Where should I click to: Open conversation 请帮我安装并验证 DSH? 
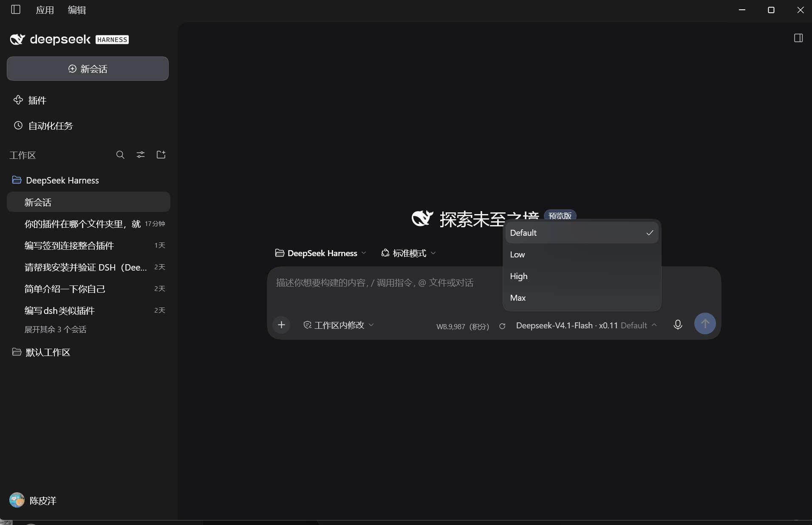88,267
